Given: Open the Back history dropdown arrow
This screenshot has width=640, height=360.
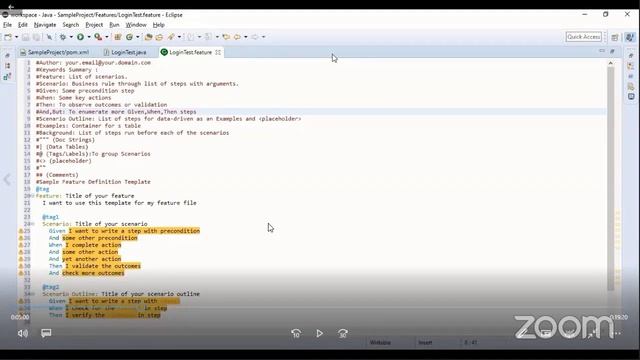Looking at the screenshot, I should 245,37.
